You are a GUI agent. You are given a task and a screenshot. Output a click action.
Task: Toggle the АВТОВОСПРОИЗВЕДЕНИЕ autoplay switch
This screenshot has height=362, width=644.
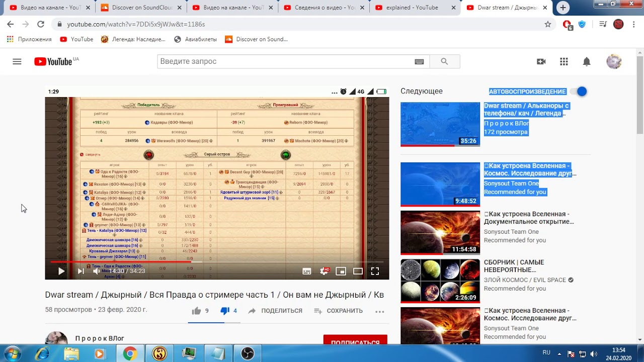tap(580, 92)
